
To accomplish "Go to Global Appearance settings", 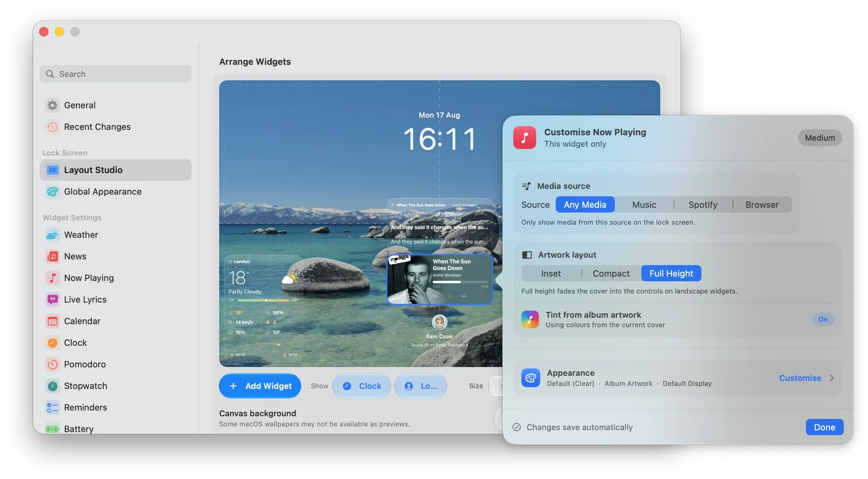I will 116,191.
